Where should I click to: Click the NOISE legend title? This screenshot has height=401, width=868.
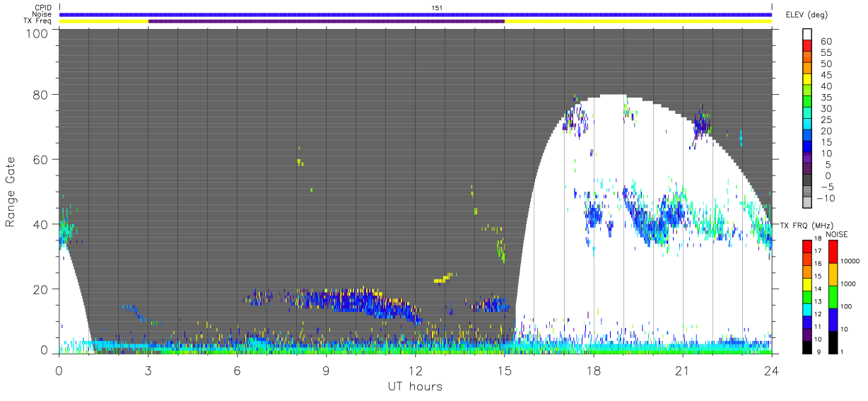point(837,234)
